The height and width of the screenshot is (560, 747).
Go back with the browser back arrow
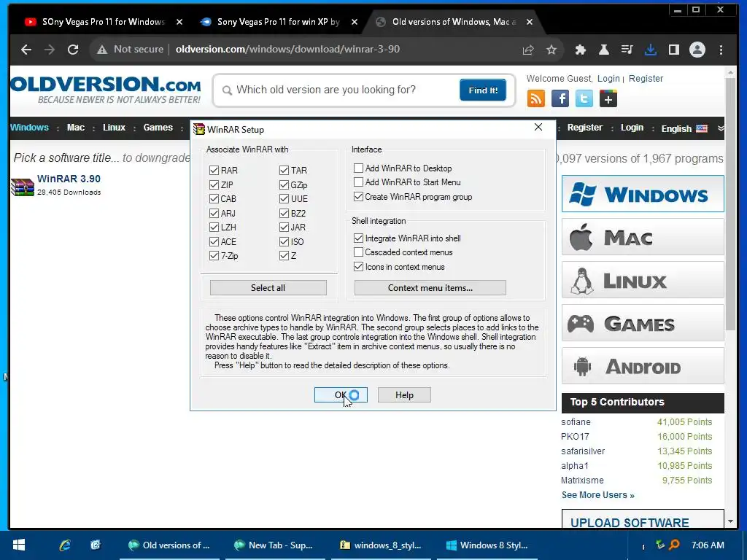click(26, 50)
